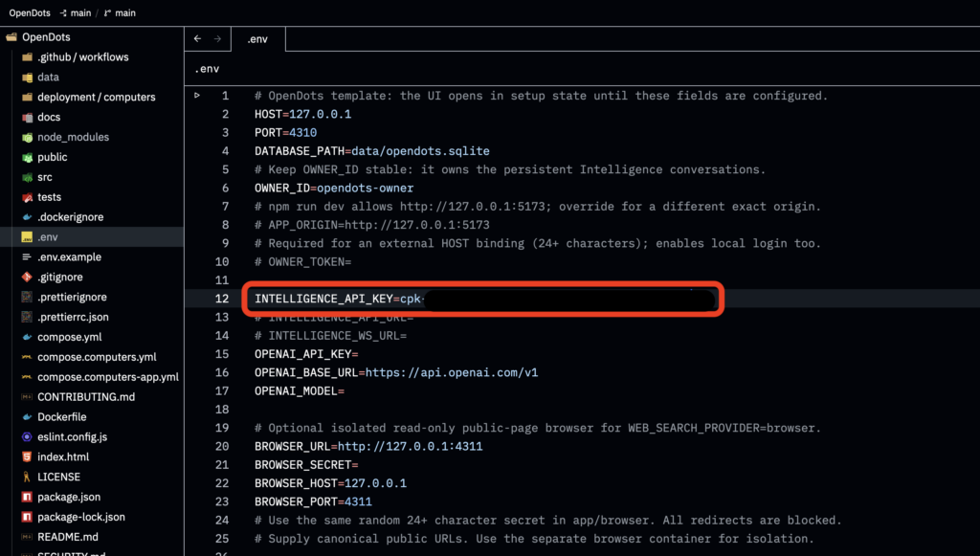Click the .prettierignore file icon
The height and width of the screenshot is (556, 980).
tap(27, 297)
